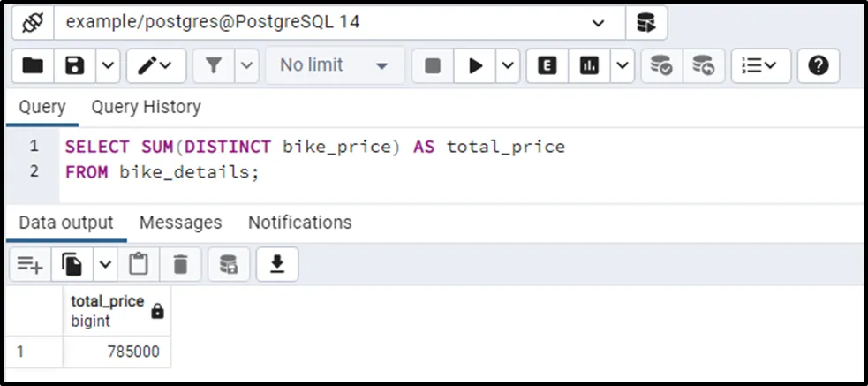Run Explain on the query

[547, 65]
